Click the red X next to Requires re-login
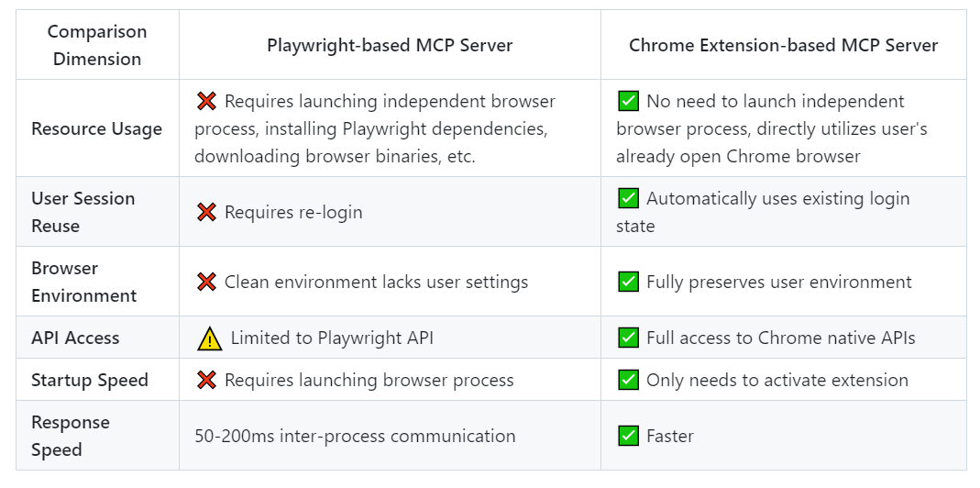Viewport: 980px width, 488px height. point(206,212)
